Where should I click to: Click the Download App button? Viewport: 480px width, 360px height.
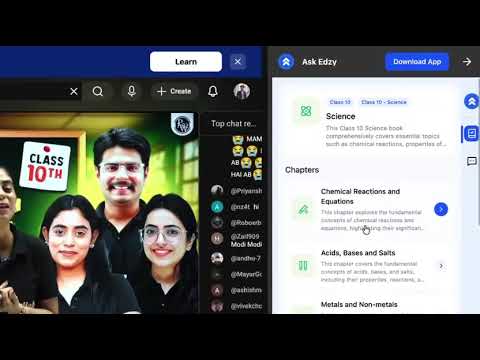pos(417,62)
